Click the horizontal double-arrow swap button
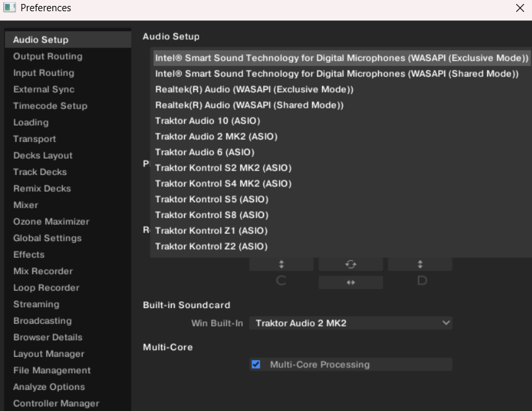 350,282
